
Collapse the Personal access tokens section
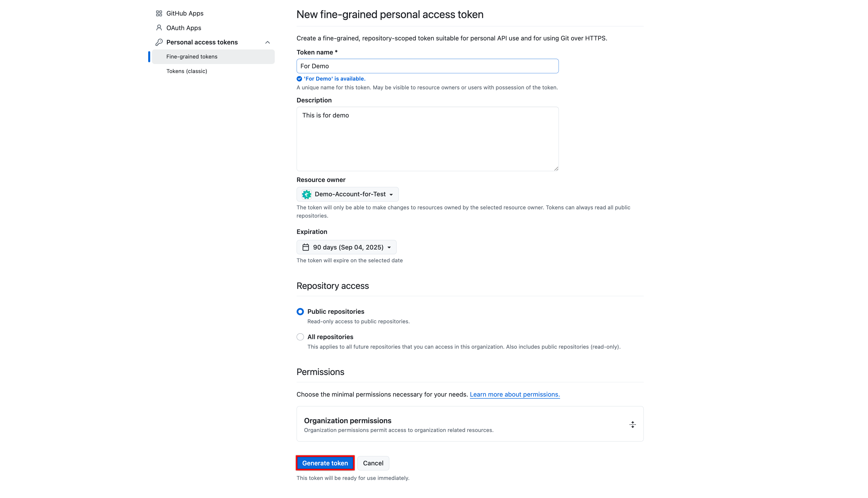[x=267, y=42]
